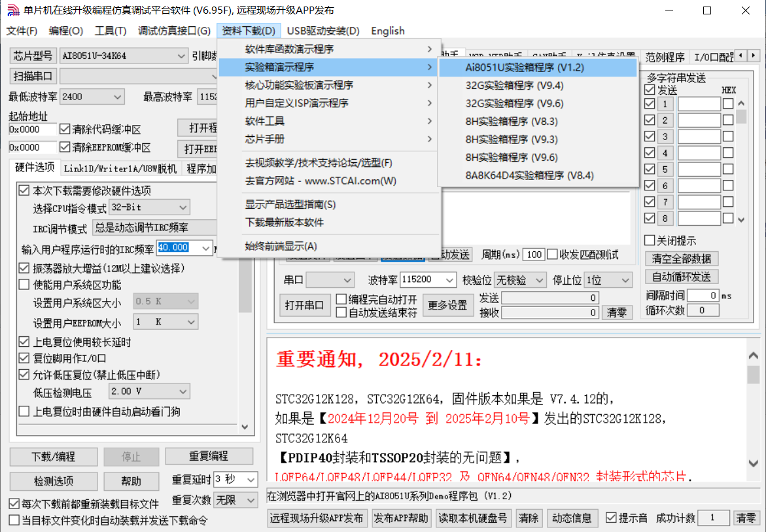The image size is (766, 532).
Task: Toggle 上电复位使用较长延时 checkbox
Action: [x=24, y=342]
